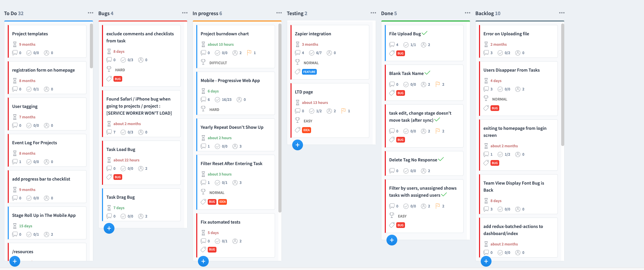This screenshot has width=644, height=270.
Task: Toggle completed checkmark on Filter by users card
Action: tap(444, 195)
